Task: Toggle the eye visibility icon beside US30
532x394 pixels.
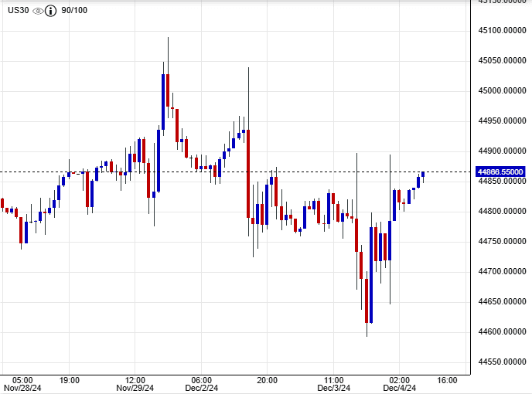Action: (37, 12)
